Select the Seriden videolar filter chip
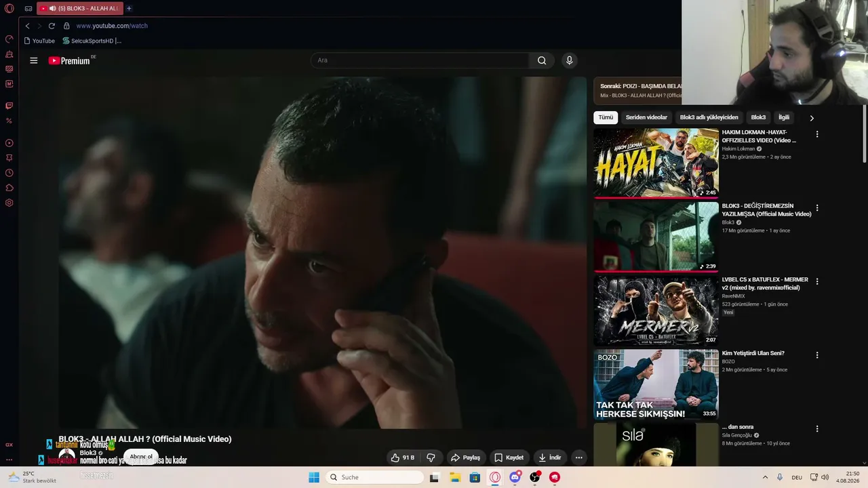 pos(646,117)
